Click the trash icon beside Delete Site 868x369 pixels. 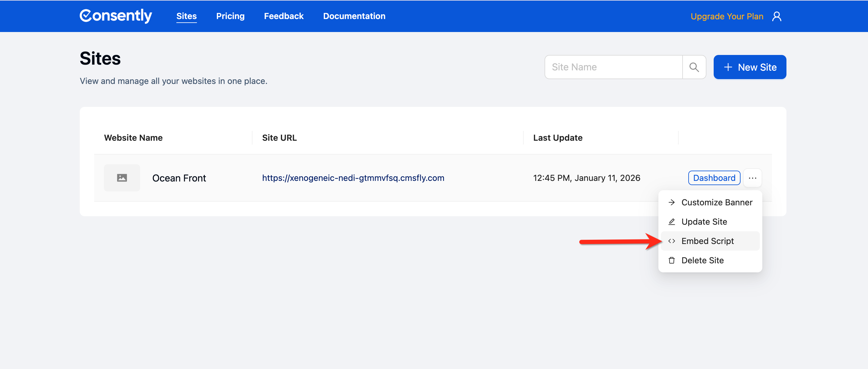pyautogui.click(x=672, y=260)
